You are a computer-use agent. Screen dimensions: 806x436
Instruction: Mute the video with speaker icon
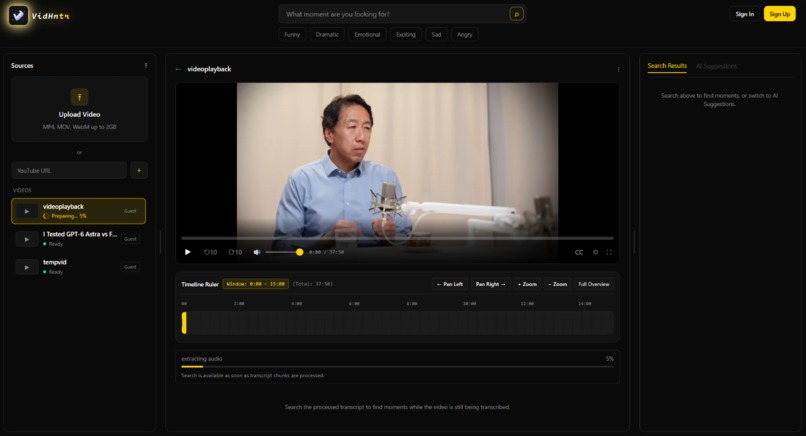257,252
